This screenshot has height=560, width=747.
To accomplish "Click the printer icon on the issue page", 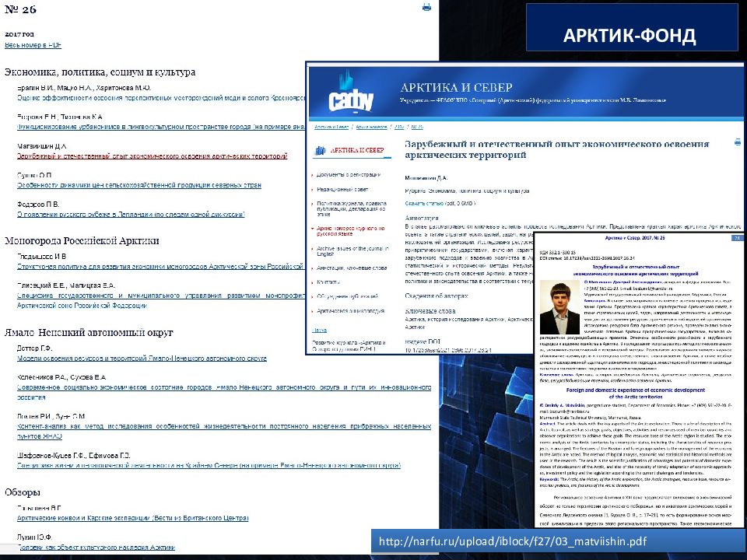I will click(426, 7).
